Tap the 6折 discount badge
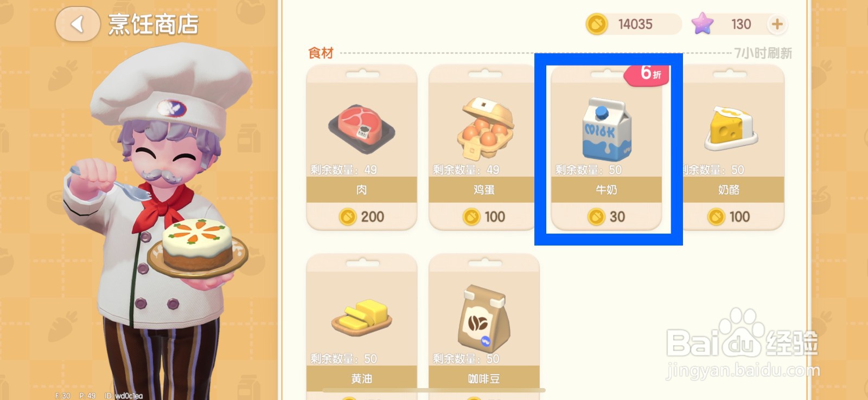This screenshot has width=868, height=400. [x=648, y=74]
